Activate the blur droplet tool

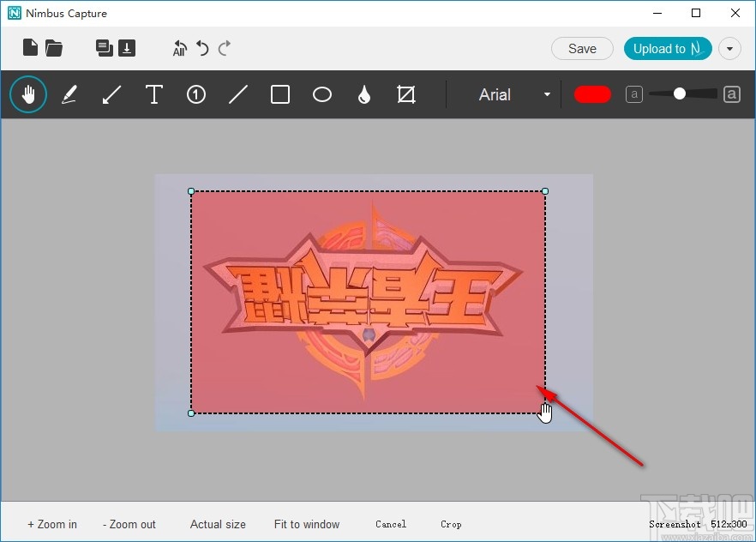click(364, 94)
